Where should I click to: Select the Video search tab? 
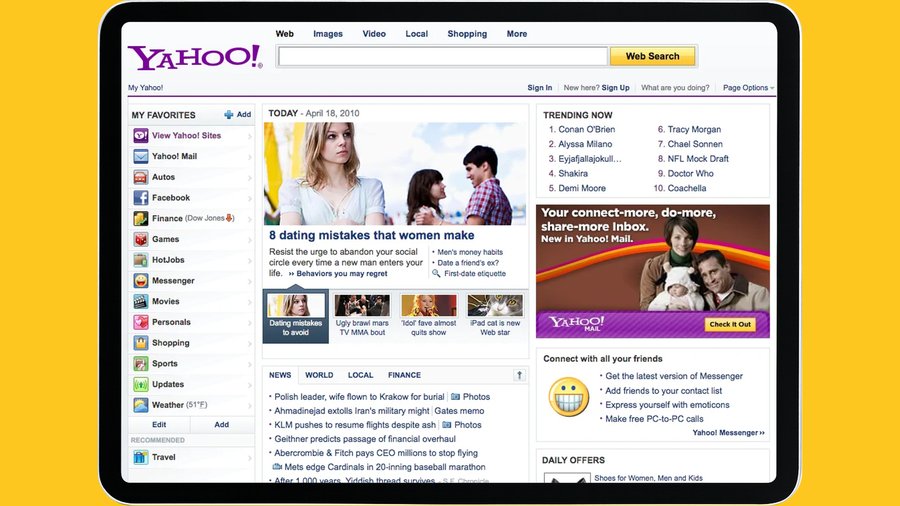click(374, 34)
